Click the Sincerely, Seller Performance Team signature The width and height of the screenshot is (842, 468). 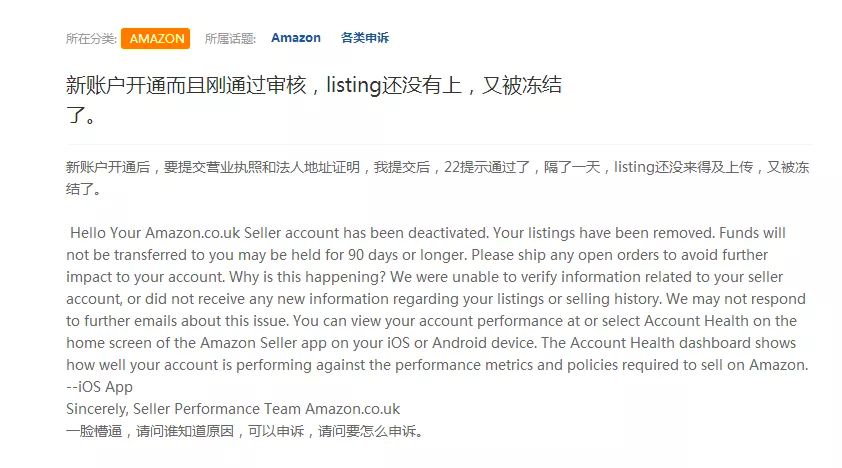[x=233, y=409]
